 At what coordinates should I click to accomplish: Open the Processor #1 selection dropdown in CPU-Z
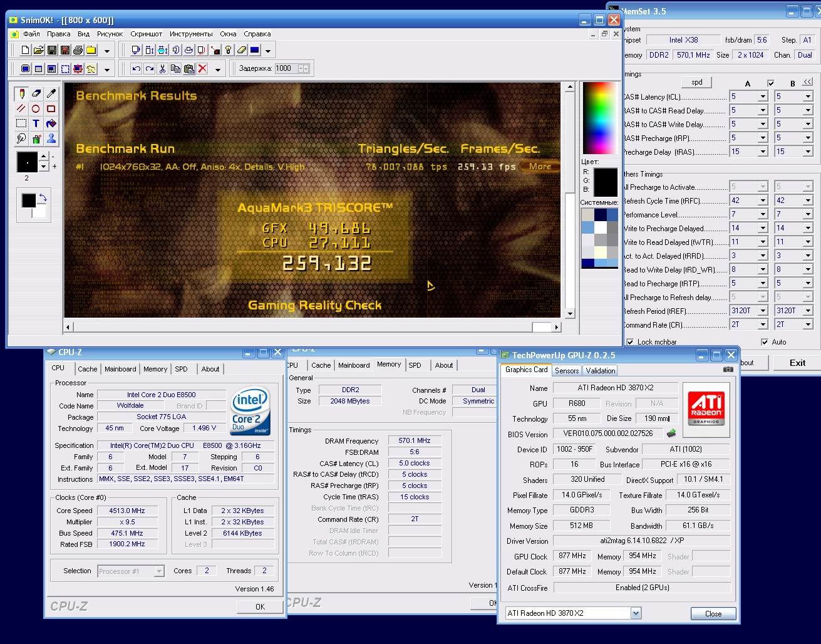click(x=159, y=571)
